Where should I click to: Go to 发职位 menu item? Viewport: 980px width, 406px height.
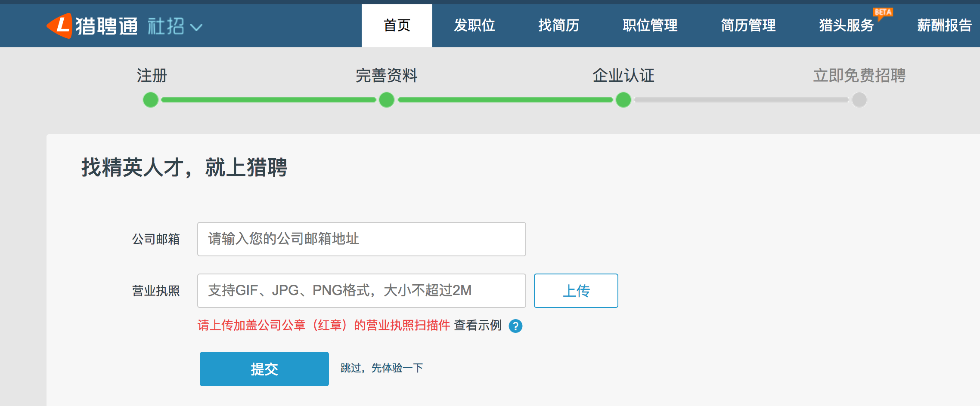click(474, 25)
